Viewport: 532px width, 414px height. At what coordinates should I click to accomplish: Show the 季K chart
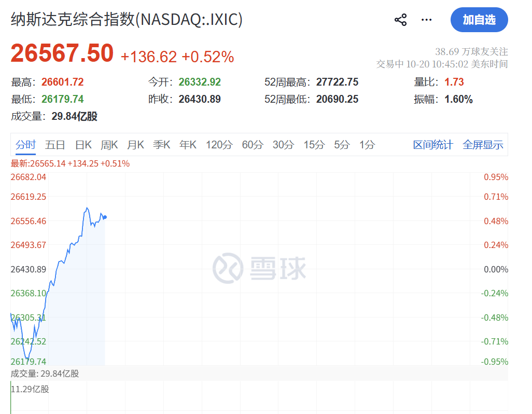161,145
